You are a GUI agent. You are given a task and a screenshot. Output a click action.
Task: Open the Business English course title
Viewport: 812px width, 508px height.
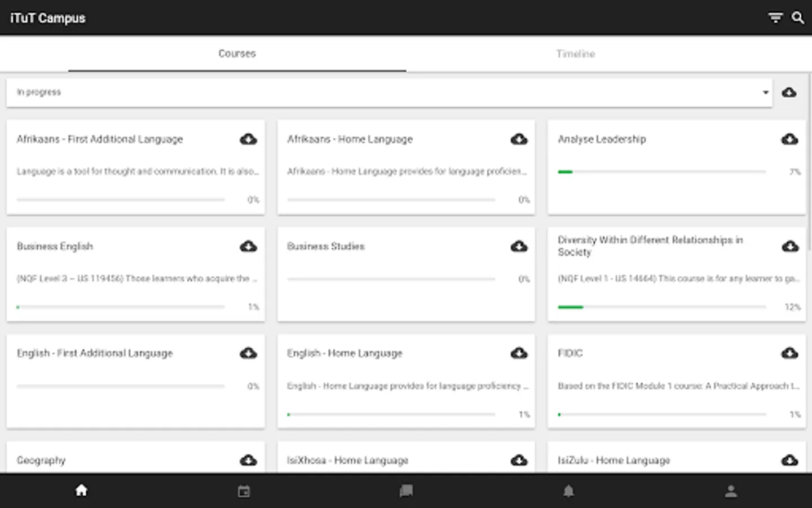(x=55, y=246)
